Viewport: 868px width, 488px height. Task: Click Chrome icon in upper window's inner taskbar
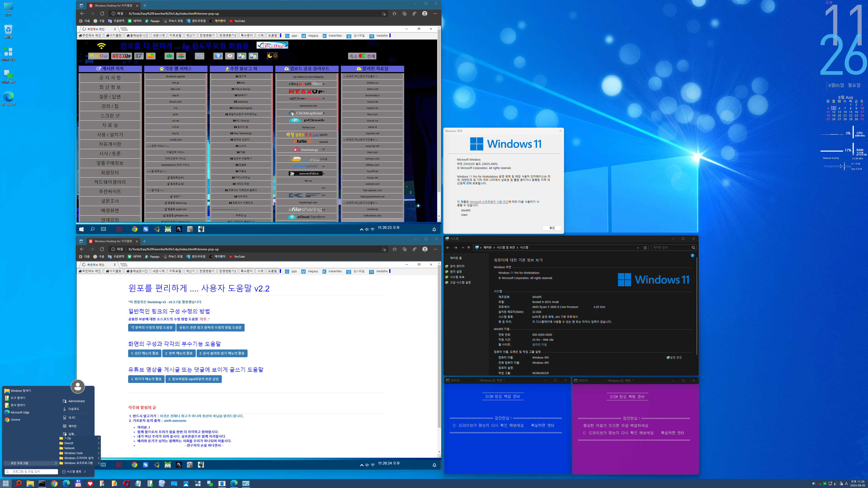(134, 229)
